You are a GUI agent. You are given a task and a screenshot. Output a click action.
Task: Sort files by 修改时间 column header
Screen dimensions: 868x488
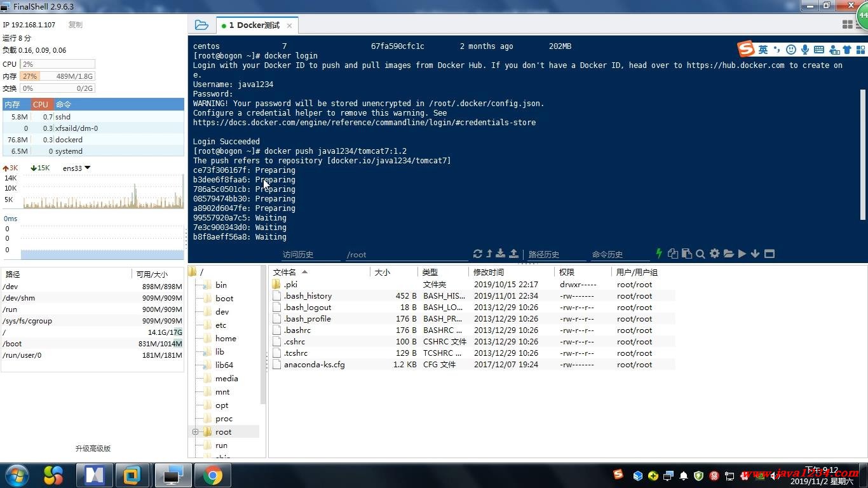point(512,272)
